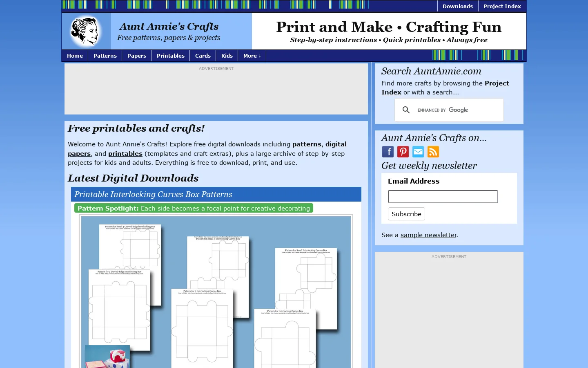
Task: Follow the sample newsletter link
Action: click(428, 235)
